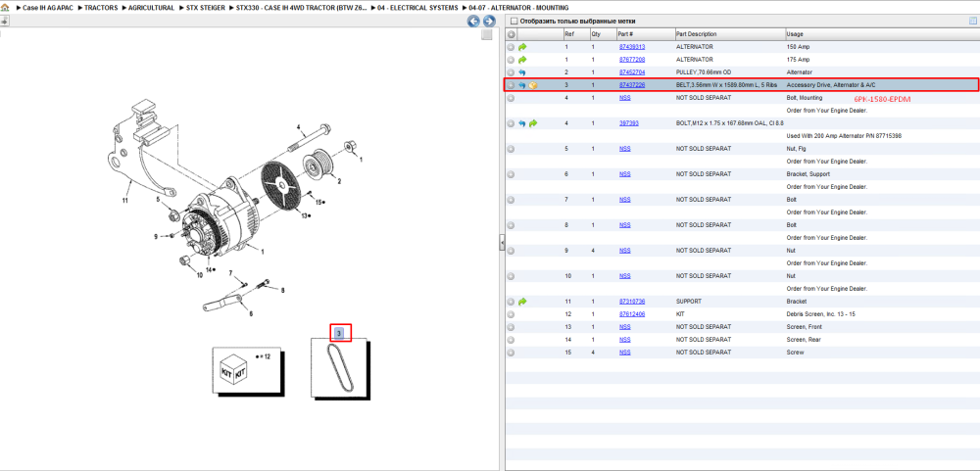Open part number 87612406 link
This screenshot has height=471, width=980.
coord(632,314)
